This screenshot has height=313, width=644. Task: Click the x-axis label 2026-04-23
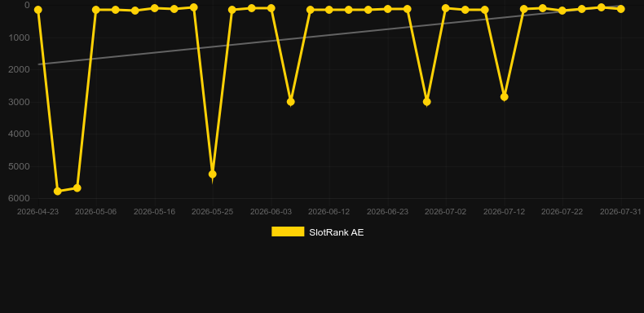(37, 212)
